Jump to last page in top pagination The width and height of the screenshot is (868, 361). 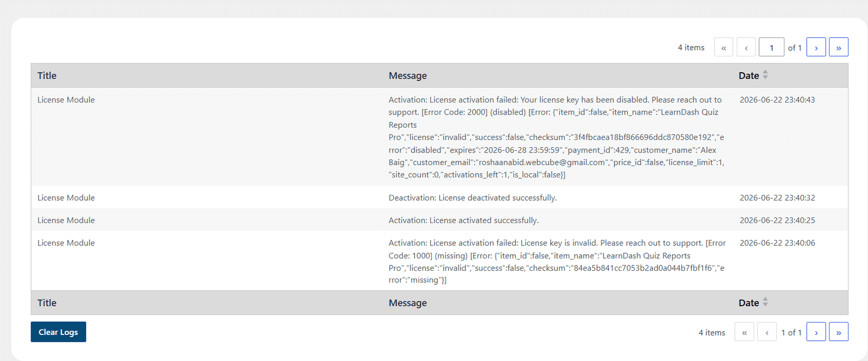[839, 47]
